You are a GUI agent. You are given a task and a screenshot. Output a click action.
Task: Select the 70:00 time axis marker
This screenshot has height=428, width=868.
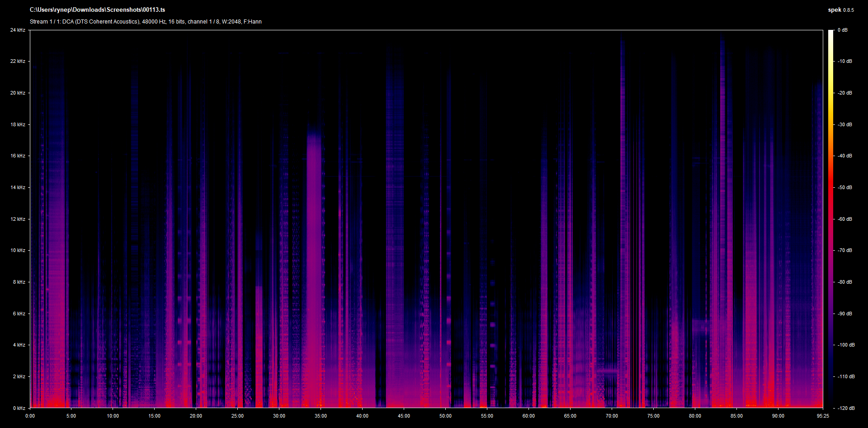[612, 416]
